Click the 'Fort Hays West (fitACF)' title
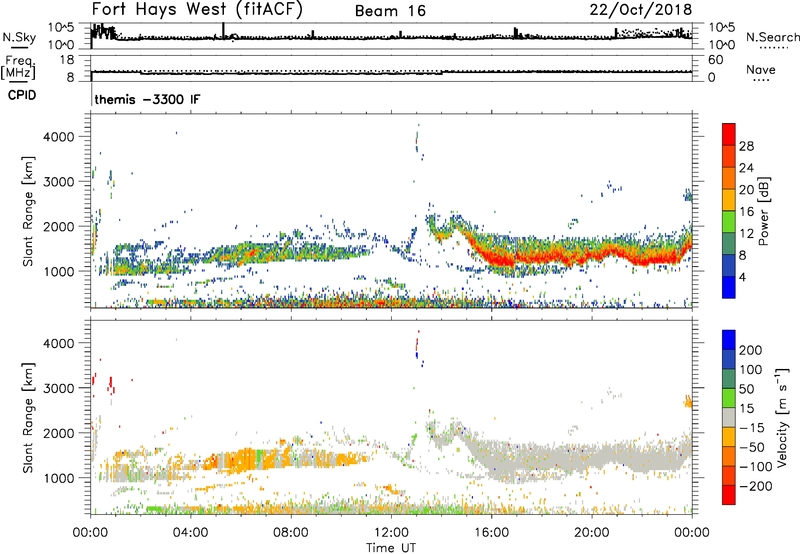800x554 pixels. click(x=197, y=10)
